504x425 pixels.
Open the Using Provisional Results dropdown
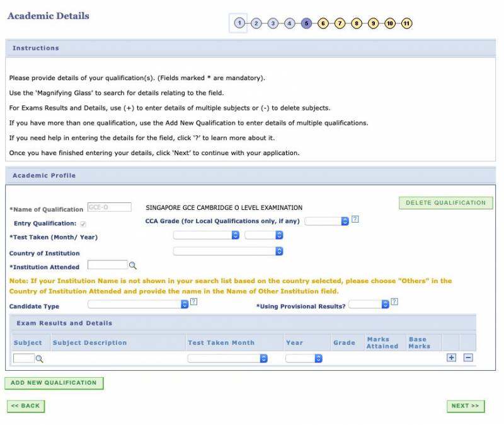click(x=369, y=304)
